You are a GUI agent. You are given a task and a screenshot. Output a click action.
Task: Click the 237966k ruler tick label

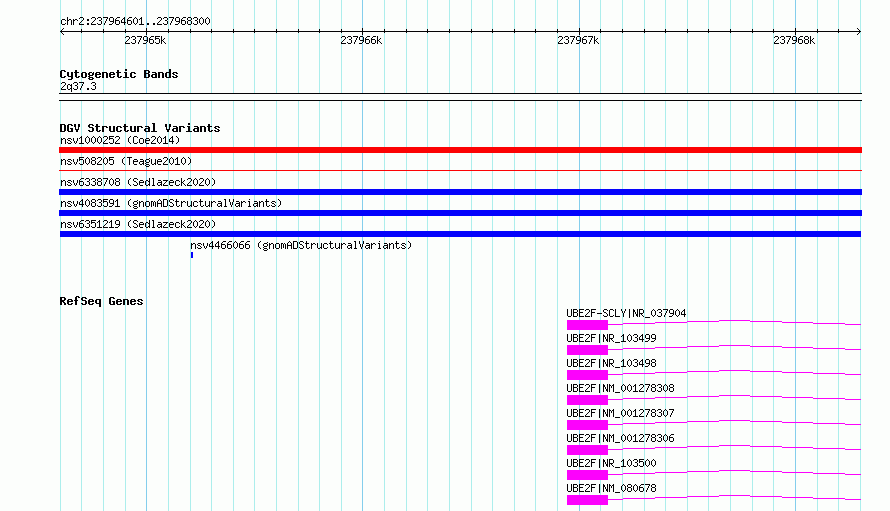click(x=361, y=40)
